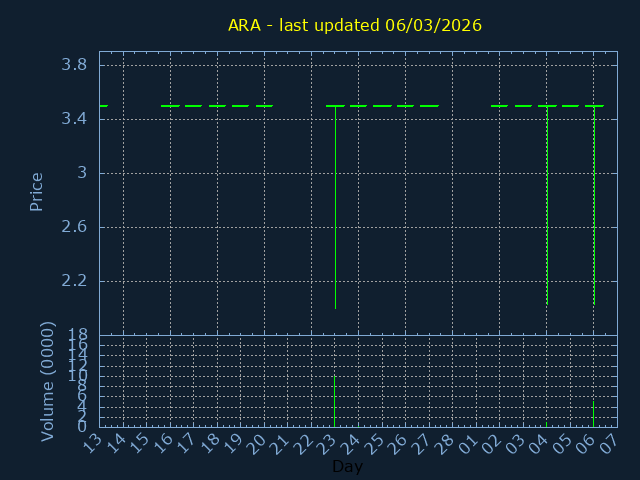Click the 3.4 price tick label
This screenshot has width=640, height=480.
[x=75, y=119]
